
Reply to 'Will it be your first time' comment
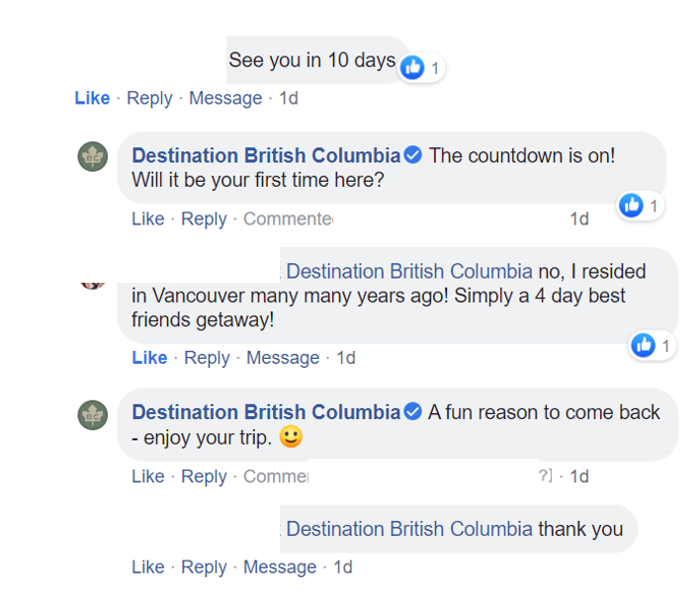pos(205,218)
